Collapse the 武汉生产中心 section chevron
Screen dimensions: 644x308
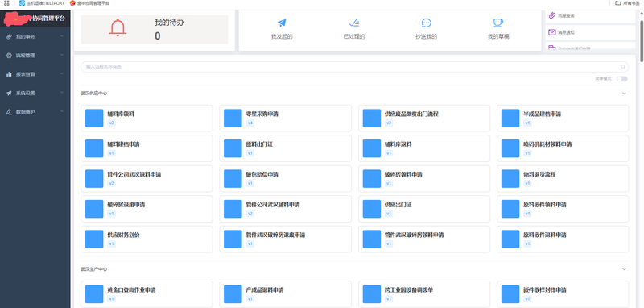point(624,269)
